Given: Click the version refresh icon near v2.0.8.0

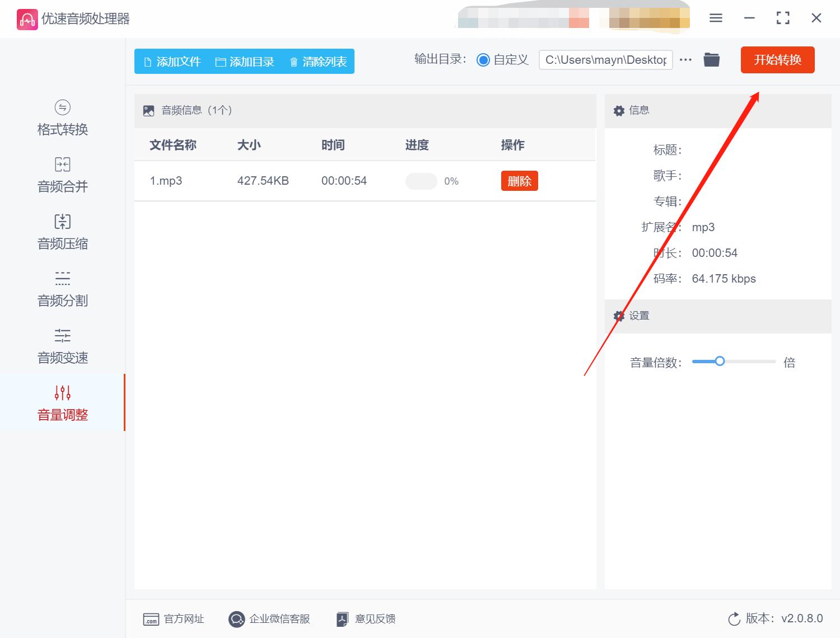Looking at the screenshot, I should pos(734,619).
